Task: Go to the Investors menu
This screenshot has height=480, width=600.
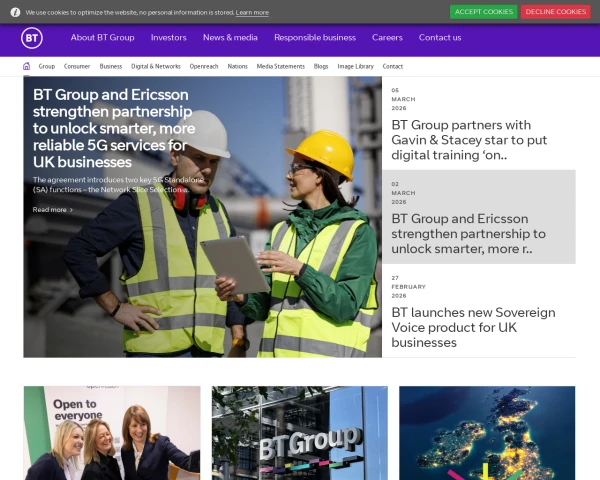Action: coord(168,38)
